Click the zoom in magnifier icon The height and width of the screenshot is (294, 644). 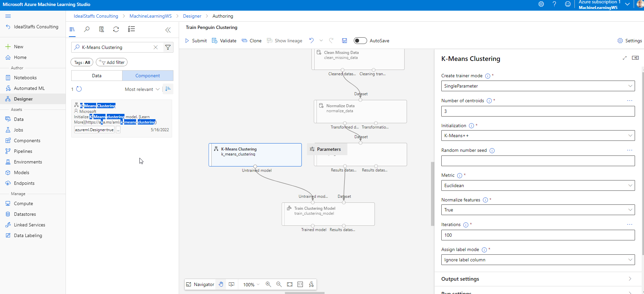268,284
